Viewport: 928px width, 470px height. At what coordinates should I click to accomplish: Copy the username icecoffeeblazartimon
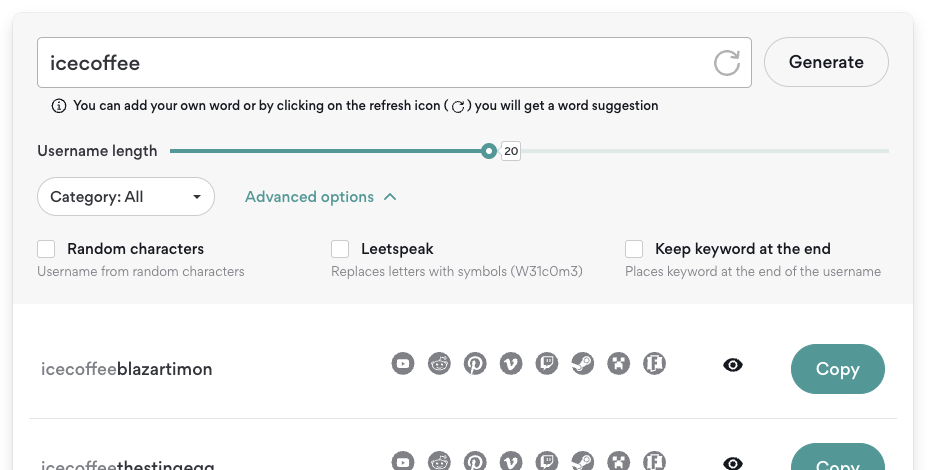tap(837, 369)
